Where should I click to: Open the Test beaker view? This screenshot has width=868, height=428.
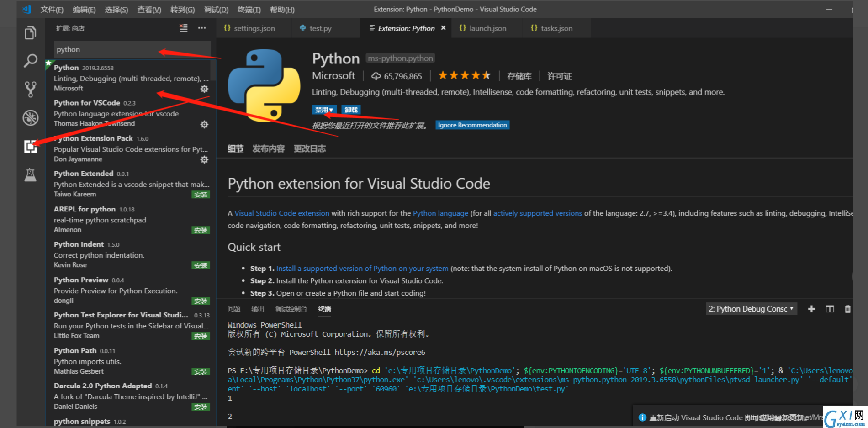pos(31,174)
